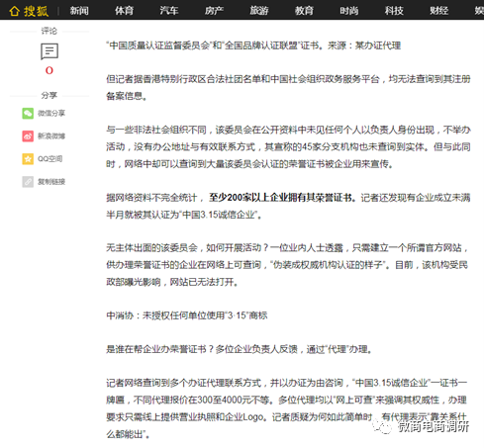Click the QQ空间 star icon
The height and width of the screenshot is (448, 484).
click(x=28, y=158)
